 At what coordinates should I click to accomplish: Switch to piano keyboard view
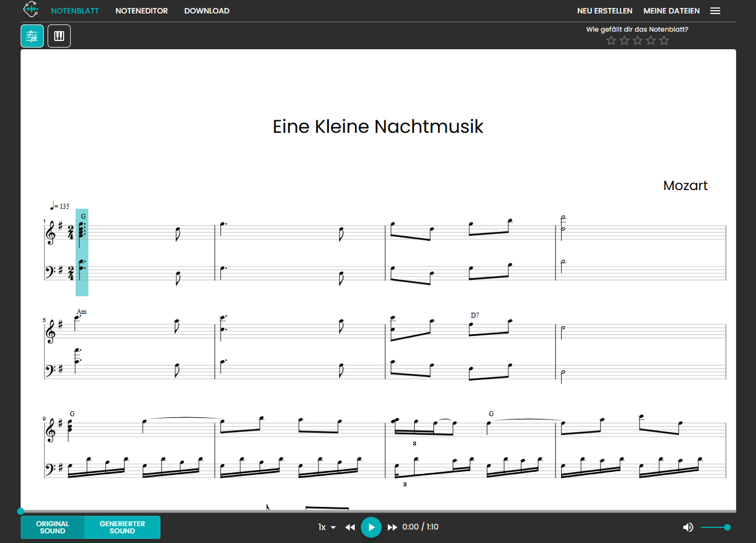[59, 36]
